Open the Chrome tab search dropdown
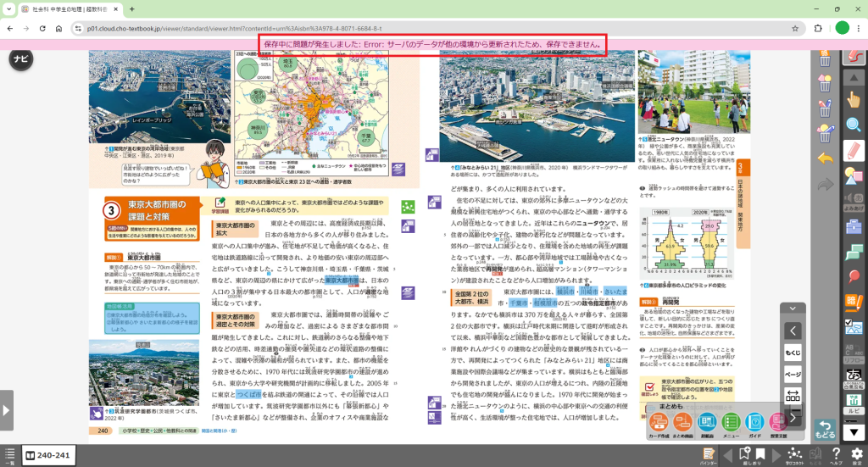The height and width of the screenshot is (467, 868). (x=8, y=8)
